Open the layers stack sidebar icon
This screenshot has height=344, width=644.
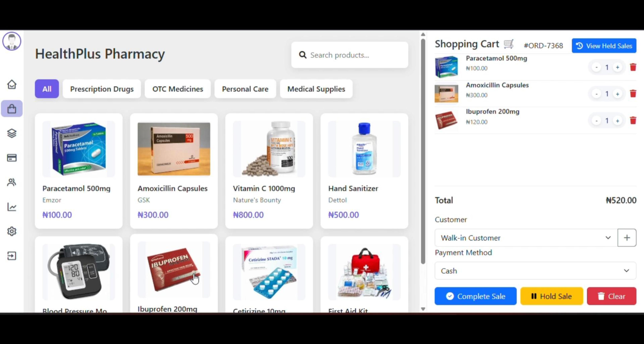[12, 133]
